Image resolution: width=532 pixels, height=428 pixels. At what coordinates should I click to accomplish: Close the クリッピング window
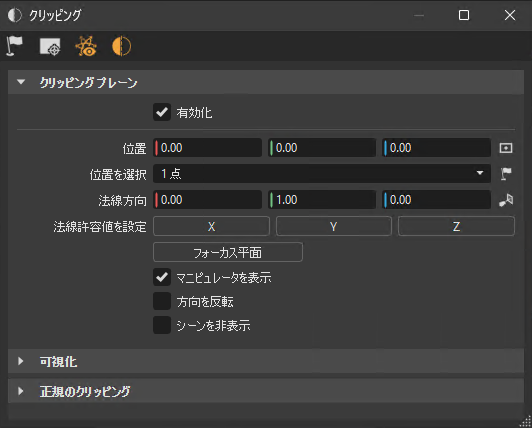(510, 15)
